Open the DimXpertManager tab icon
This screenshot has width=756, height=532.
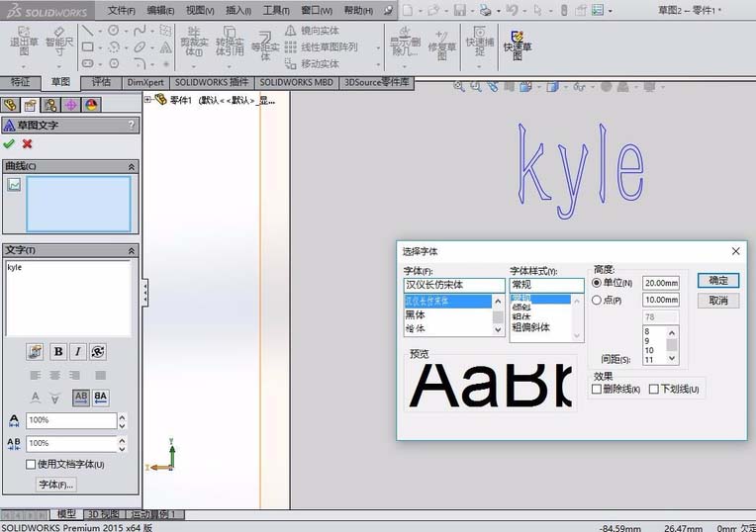pos(71,105)
